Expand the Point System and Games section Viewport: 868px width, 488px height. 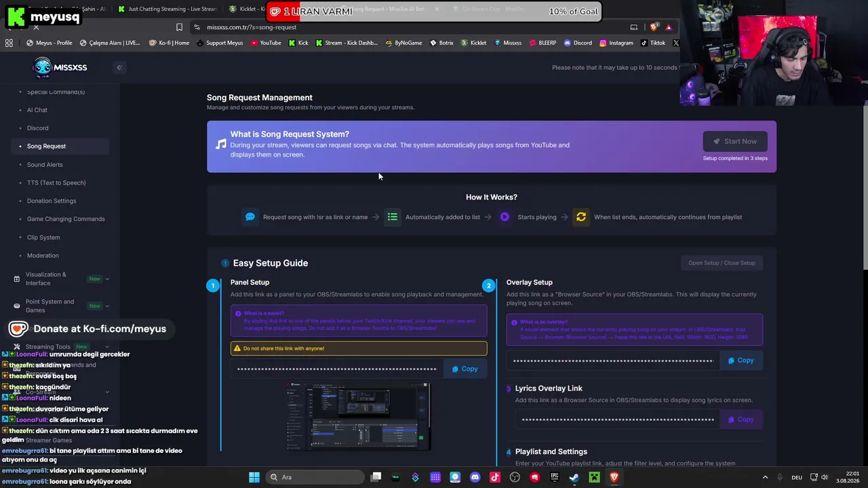click(x=107, y=306)
